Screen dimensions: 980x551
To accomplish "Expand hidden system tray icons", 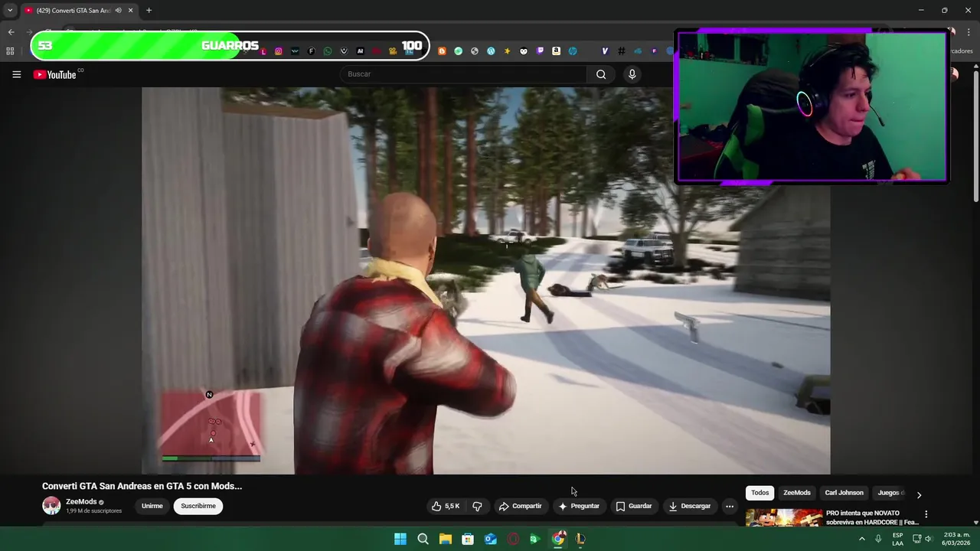I will [x=861, y=539].
